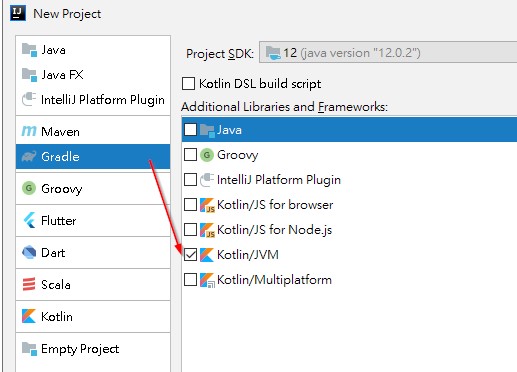The width and height of the screenshot is (517, 372).
Task: Click the 'New Project' window title
Action: tap(67, 14)
